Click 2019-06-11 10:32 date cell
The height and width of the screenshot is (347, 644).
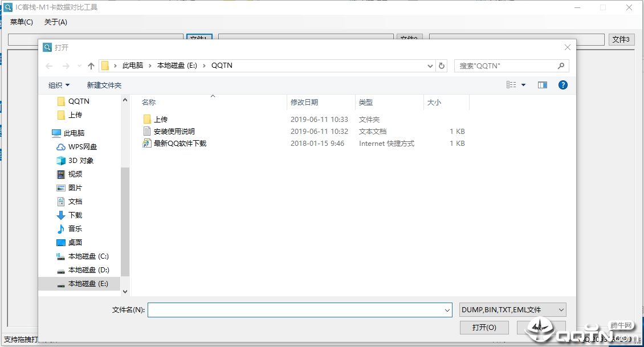pos(319,132)
